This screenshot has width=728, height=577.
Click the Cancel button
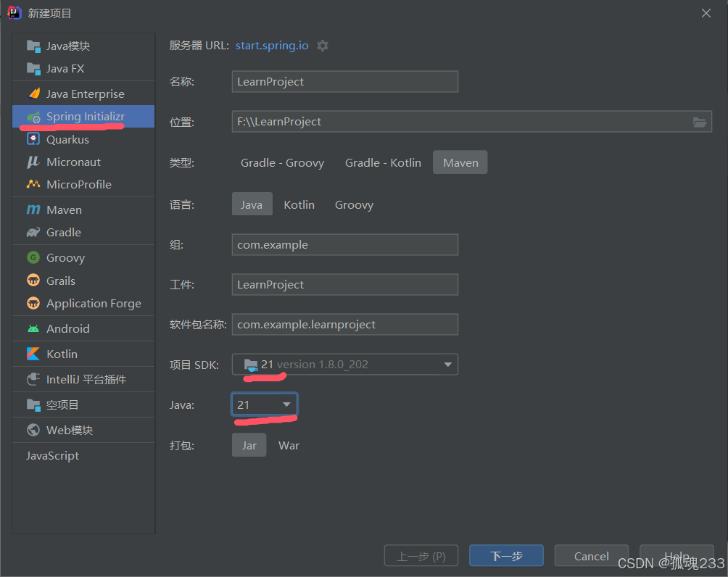click(x=592, y=556)
